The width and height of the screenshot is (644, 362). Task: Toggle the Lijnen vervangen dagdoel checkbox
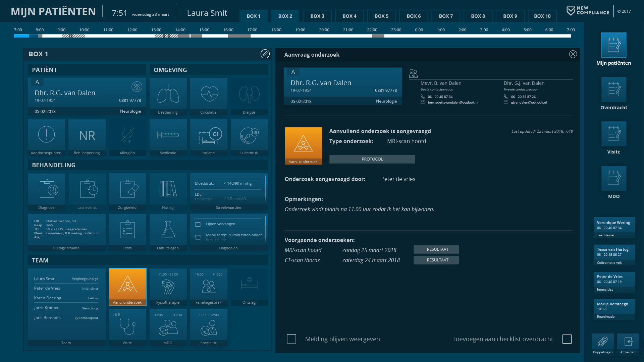(198, 224)
